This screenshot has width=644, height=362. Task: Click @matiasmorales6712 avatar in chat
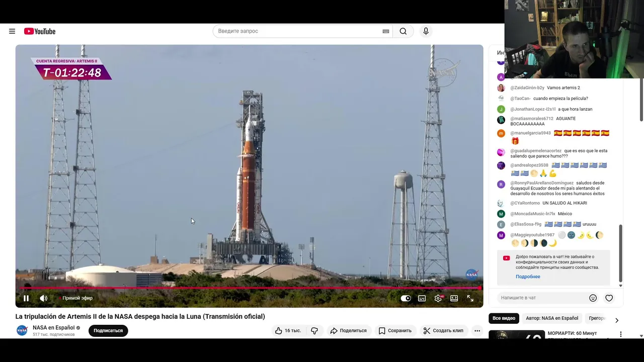coord(501,120)
